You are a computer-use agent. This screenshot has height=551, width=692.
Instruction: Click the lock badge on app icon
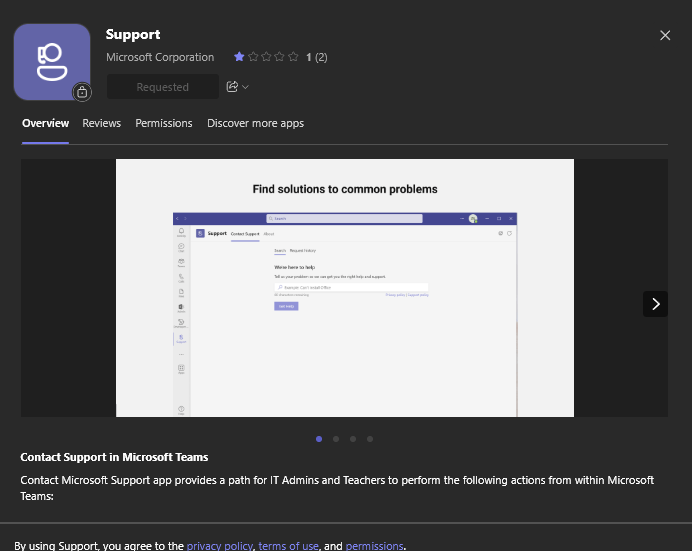(x=82, y=92)
